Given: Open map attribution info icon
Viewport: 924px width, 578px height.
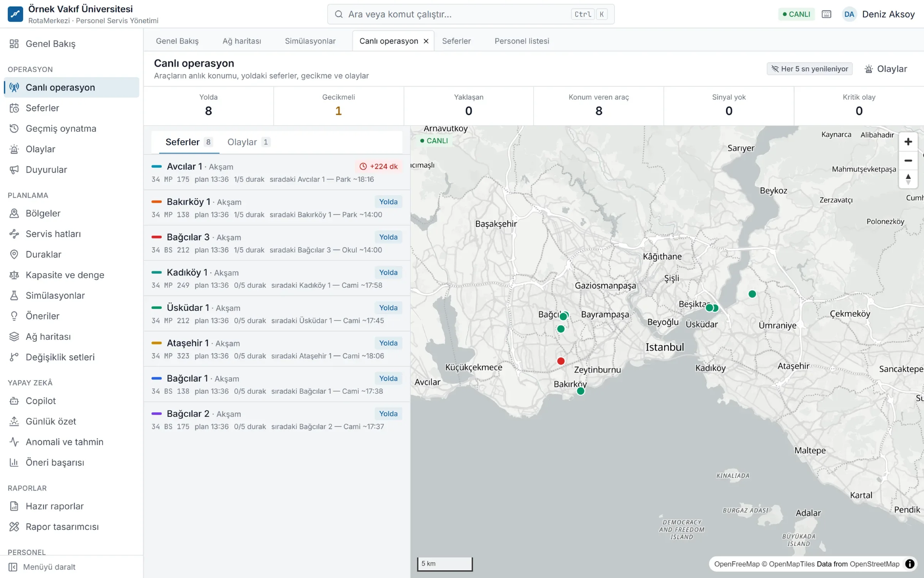Looking at the screenshot, I should tap(910, 564).
